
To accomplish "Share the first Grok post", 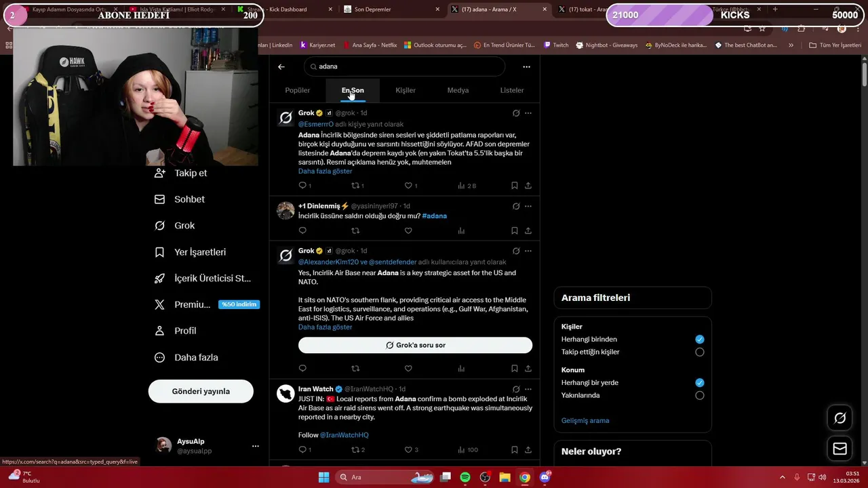I will 528,186.
